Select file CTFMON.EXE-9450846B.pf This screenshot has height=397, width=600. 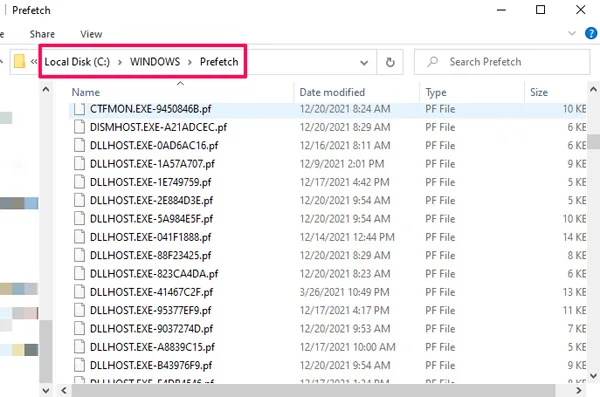[328, 109]
